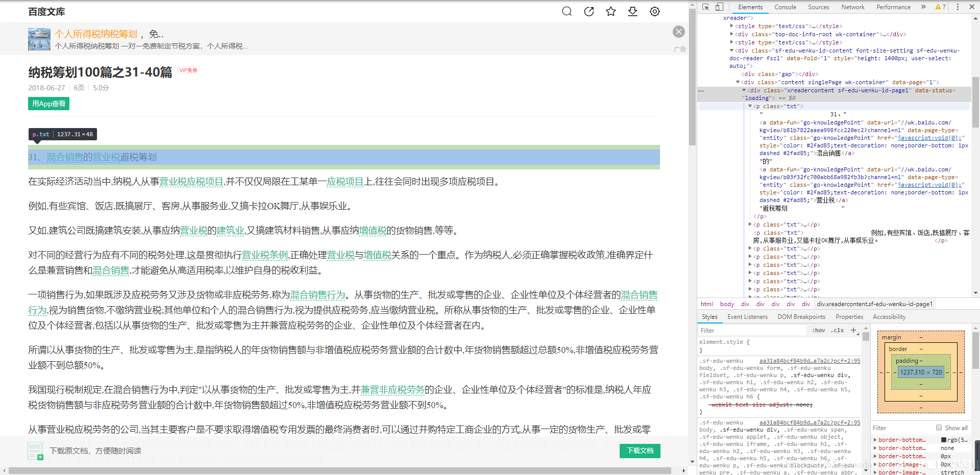Toggle the :hov element state button
Screen dimensions: 980x475
point(818,331)
